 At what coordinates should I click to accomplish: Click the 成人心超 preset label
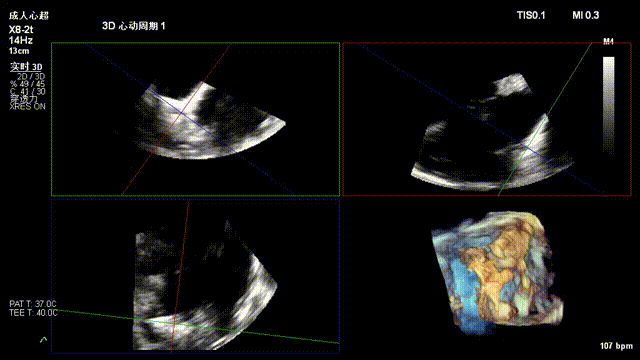[29, 16]
